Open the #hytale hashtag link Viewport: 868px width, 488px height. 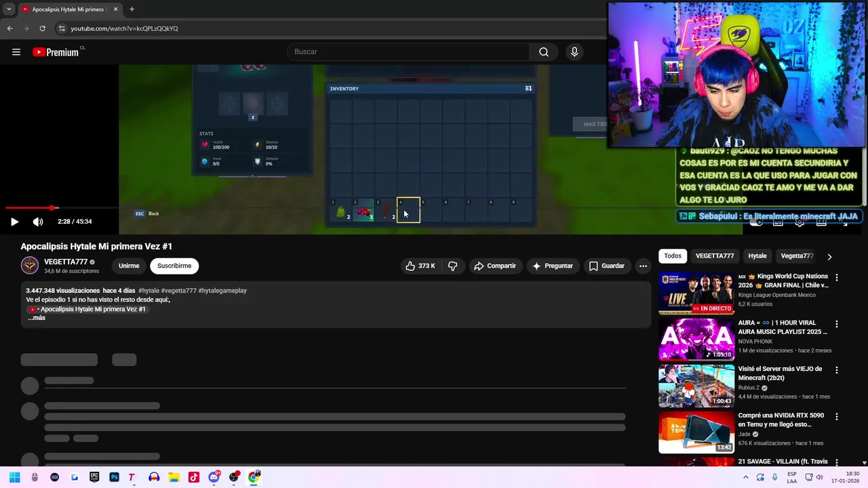pos(149,291)
